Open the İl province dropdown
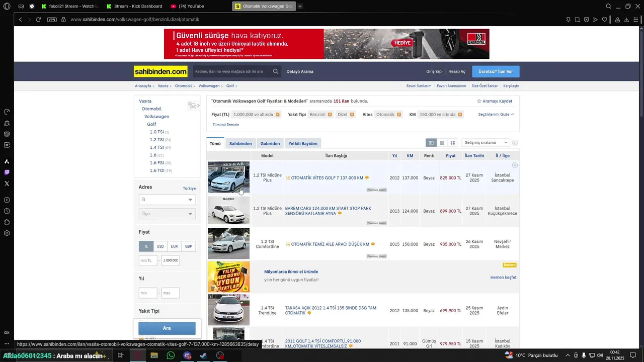 pos(167,200)
